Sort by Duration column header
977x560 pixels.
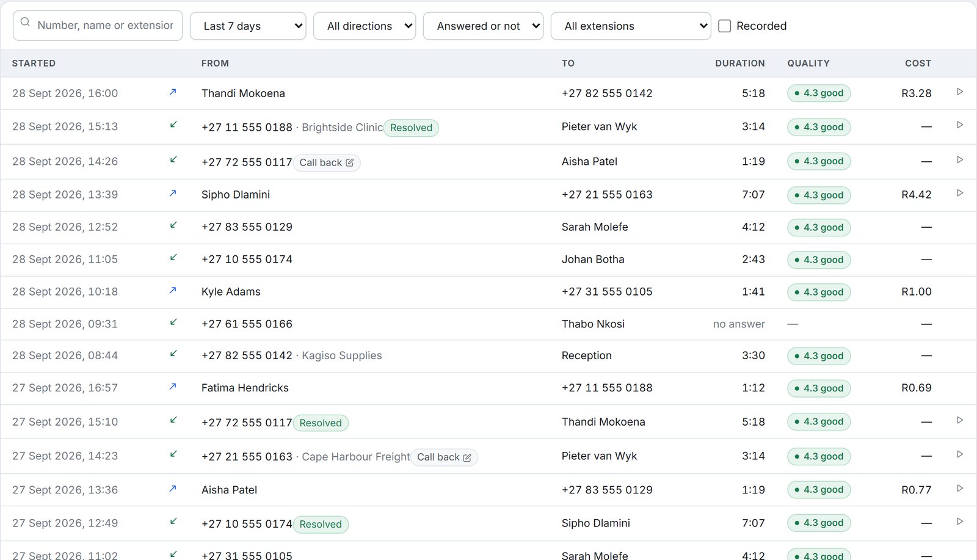pyautogui.click(x=740, y=64)
